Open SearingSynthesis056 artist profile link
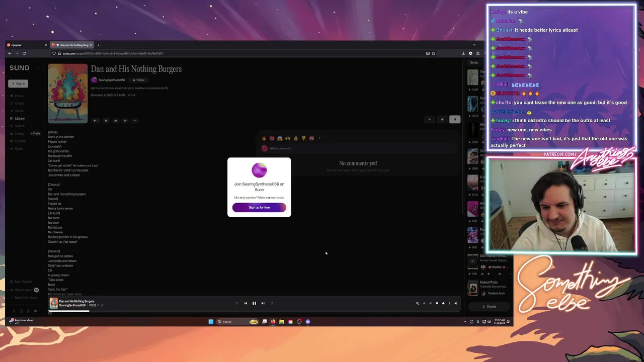 point(112,80)
